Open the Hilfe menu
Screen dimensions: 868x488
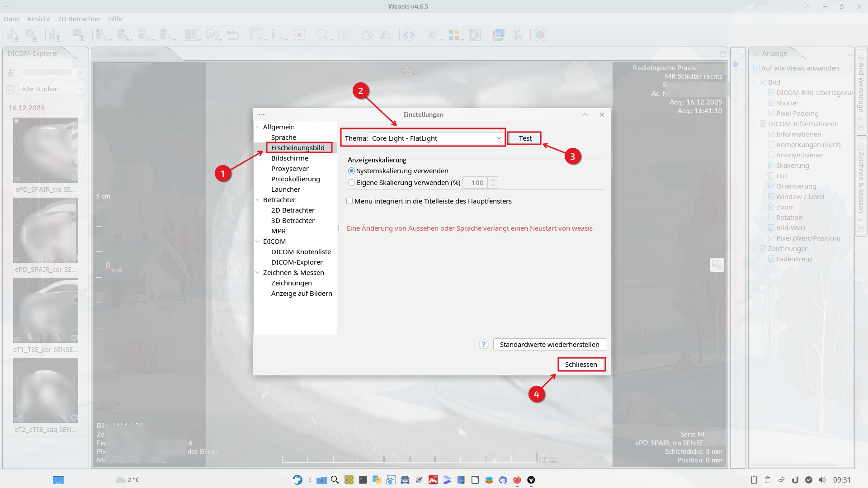click(x=115, y=19)
